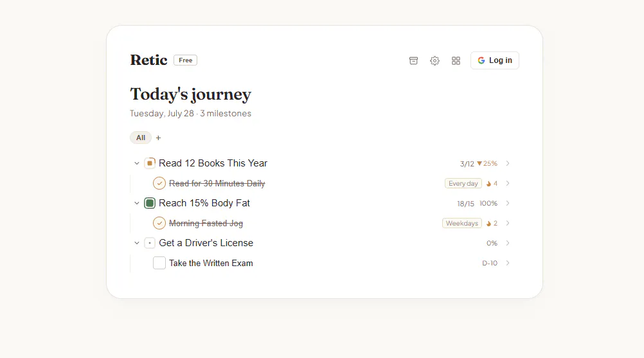The image size is (644, 358).
Task: Select the All filter tab
Action: (141, 138)
